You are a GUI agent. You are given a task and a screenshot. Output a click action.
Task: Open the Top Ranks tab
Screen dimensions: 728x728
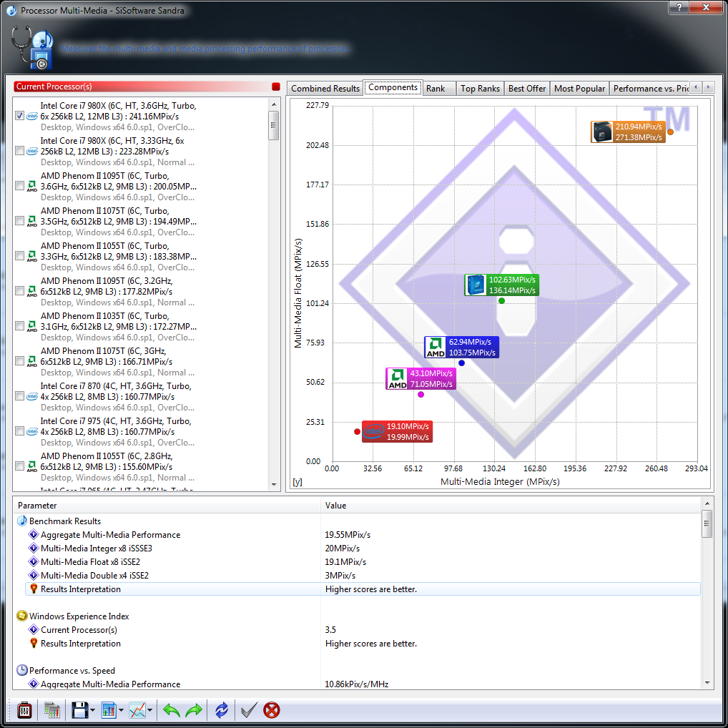(x=480, y=88)
